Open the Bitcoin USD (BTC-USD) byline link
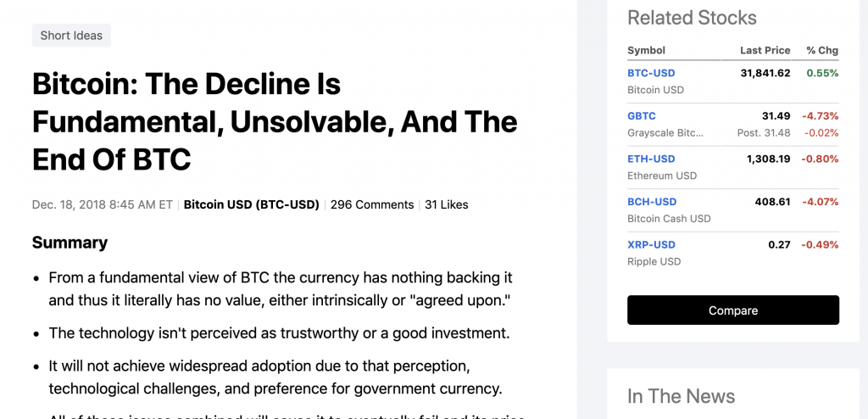Viewport: 868px width, 419px height. pyautogui.click(x=251, y=204)
